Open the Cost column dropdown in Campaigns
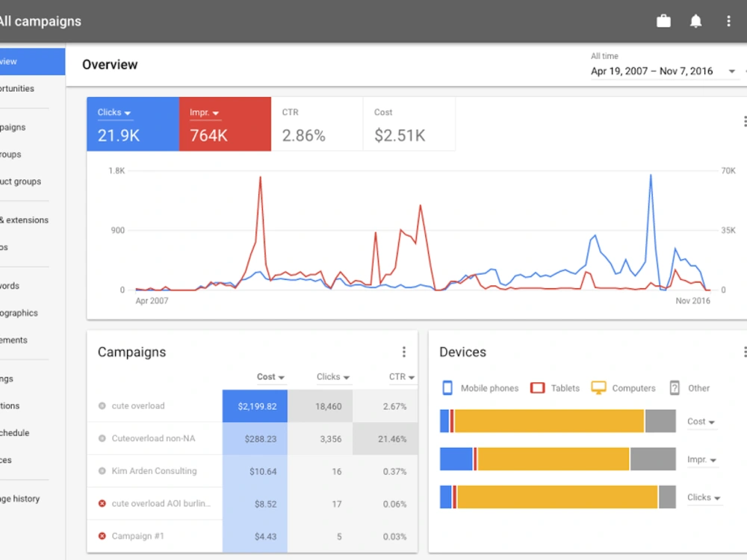The image size is (747, 560). point(270,376)
